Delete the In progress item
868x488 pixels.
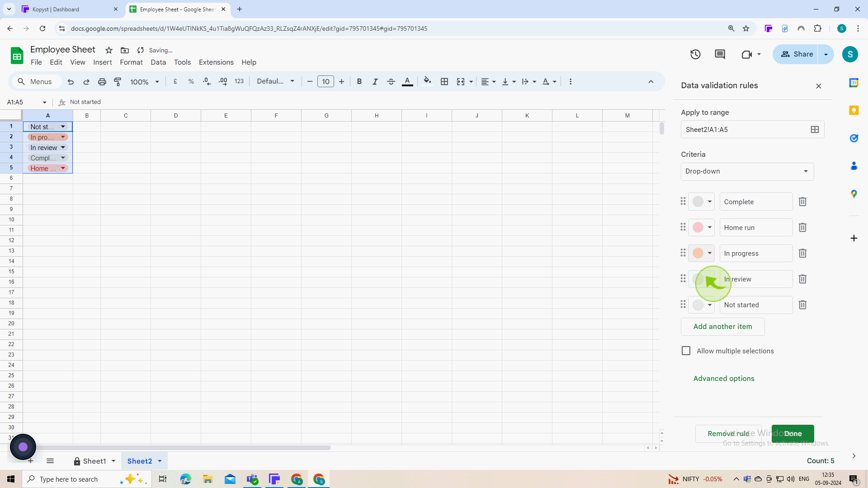802,253
